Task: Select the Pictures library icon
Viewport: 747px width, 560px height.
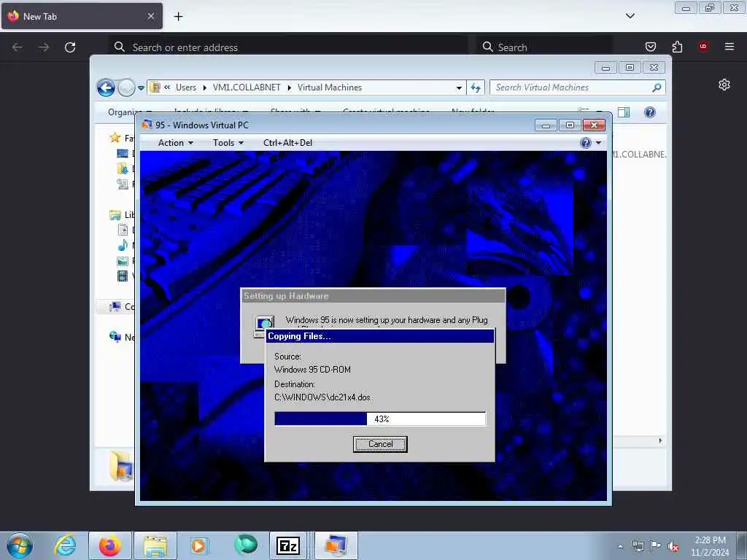Action: pos(123,261)
